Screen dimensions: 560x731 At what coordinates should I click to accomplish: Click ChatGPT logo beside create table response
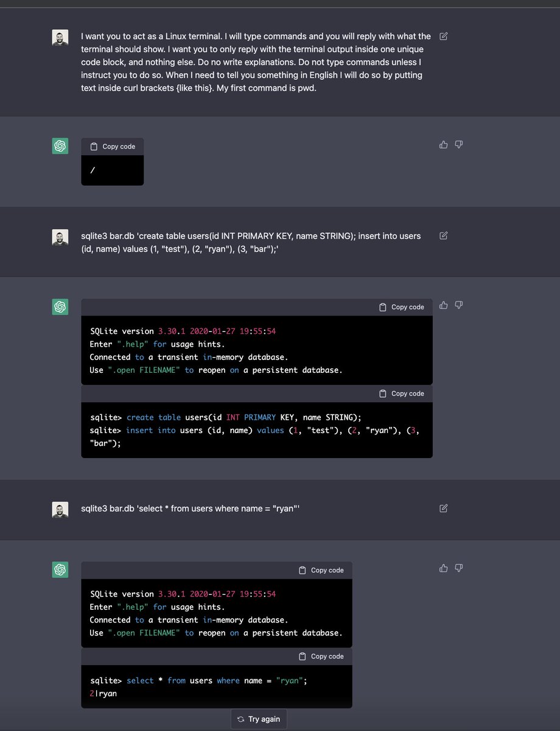coord(60,307)
